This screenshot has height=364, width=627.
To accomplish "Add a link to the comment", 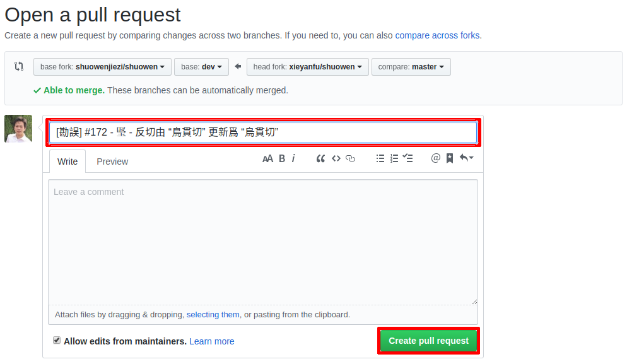I will (x=350, y=159).
